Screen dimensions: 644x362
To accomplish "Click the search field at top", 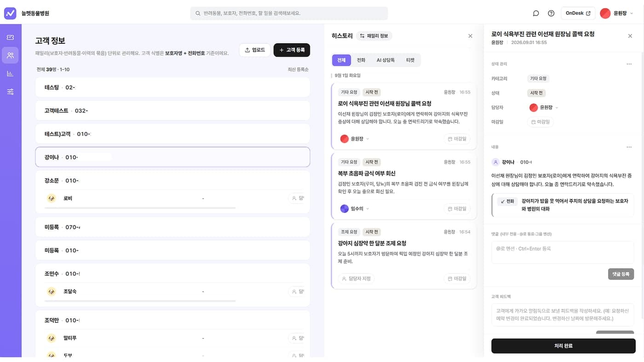I will [x=289, y=13].
